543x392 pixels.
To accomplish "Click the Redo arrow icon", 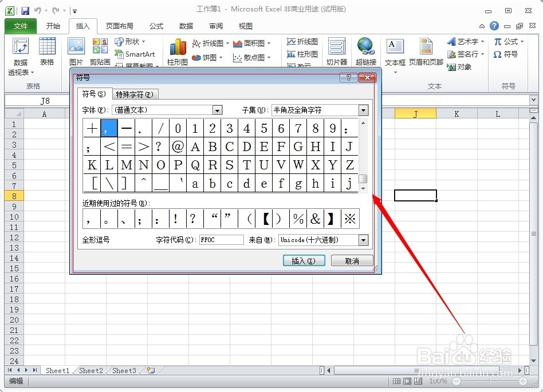I will coord(56,11).
